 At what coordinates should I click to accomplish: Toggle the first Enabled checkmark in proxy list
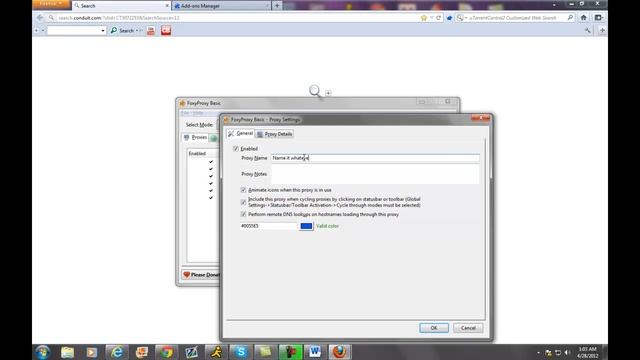tap(211, 162)
